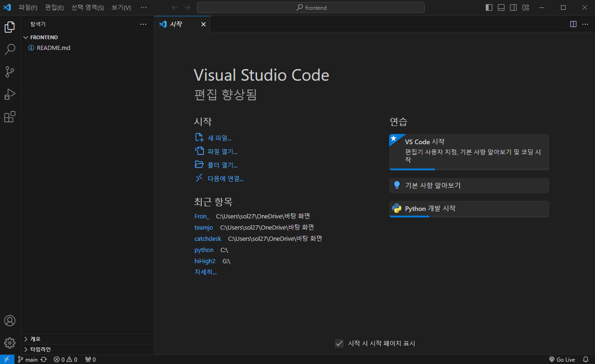Open errors and warnings status item
595x364 pixels.
[65, 359]
